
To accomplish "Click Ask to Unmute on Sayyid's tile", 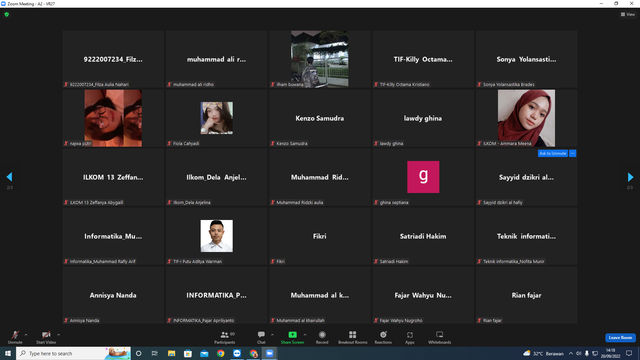I will pyautogui.click(x=553, y=153).
